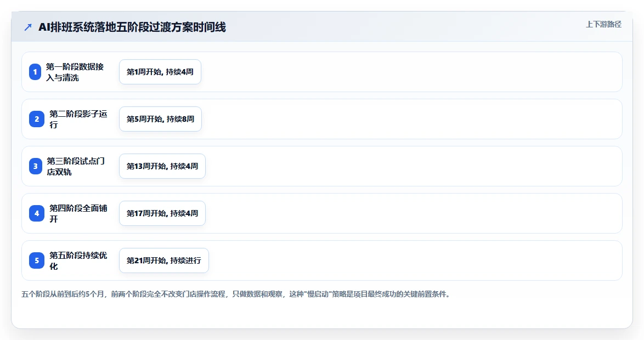Click the AI排班系统落地五阶段过渡方案时间线 title
Image resolution: width=644 pixels, height=340 pixels.
pos(132,27)
